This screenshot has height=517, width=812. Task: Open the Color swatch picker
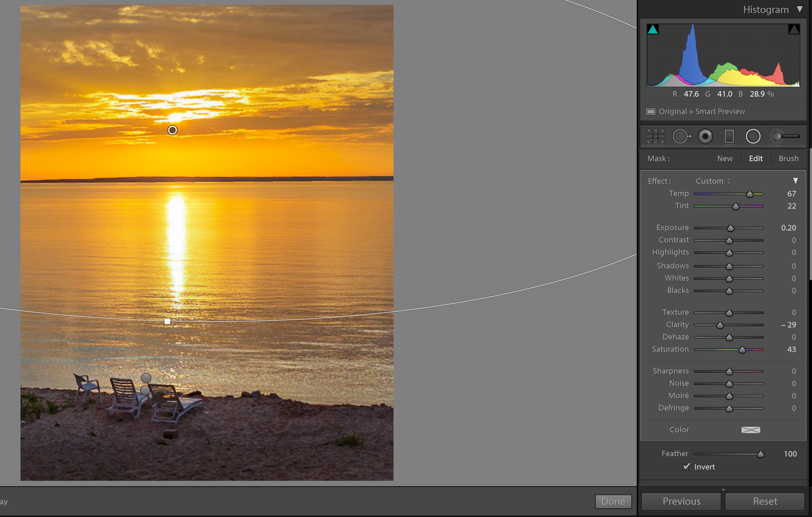pos(751,430)
